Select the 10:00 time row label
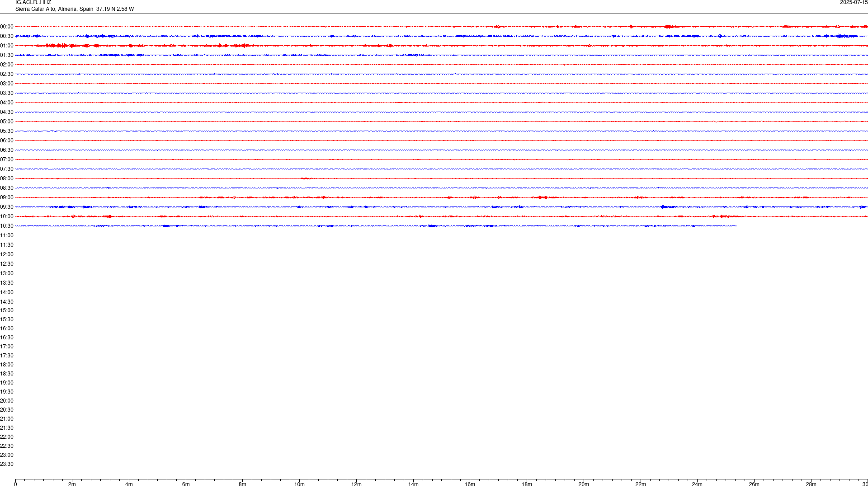868x488 pixels. [x=7, y=216]
